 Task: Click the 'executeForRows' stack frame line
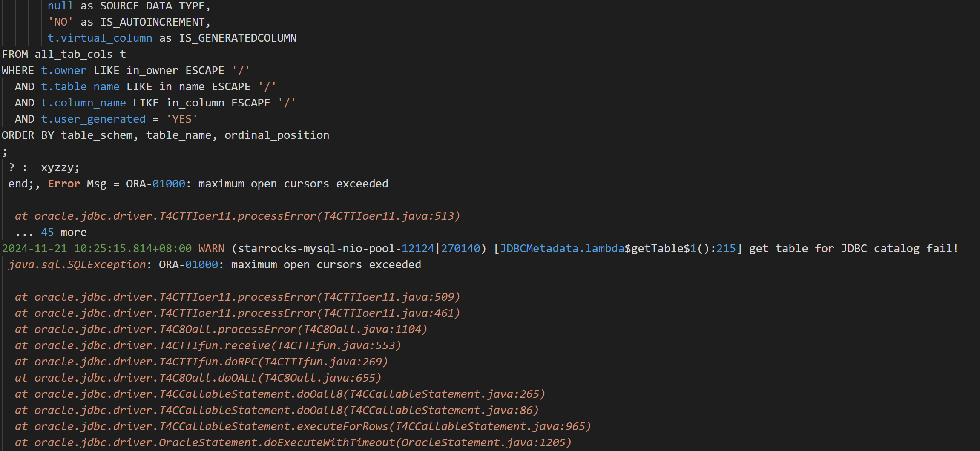(303, 427)
